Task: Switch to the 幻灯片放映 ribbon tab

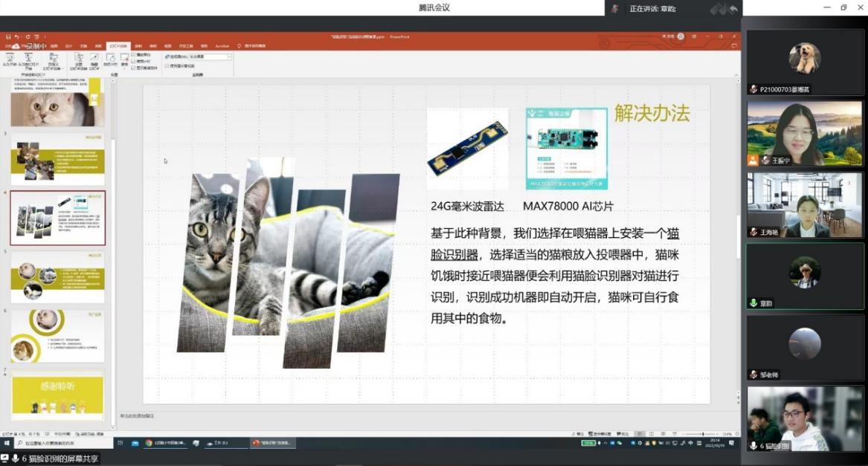Action: (118, 46)
